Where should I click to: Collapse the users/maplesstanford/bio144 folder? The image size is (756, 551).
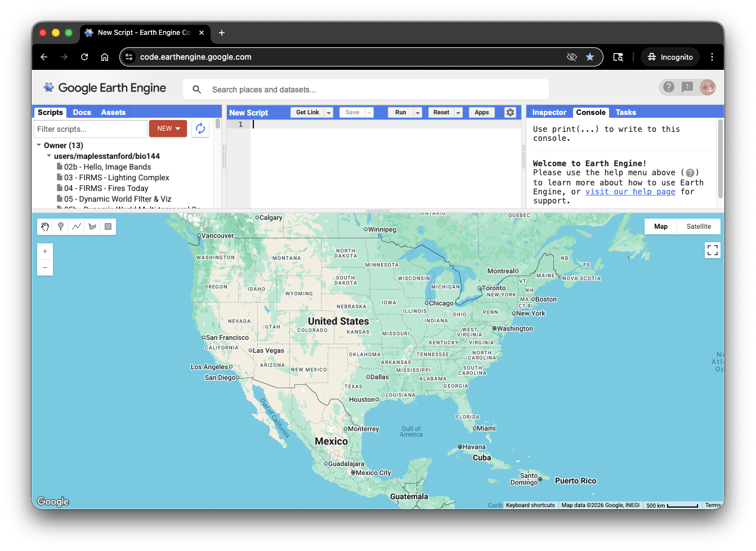(x=48, y=156)
